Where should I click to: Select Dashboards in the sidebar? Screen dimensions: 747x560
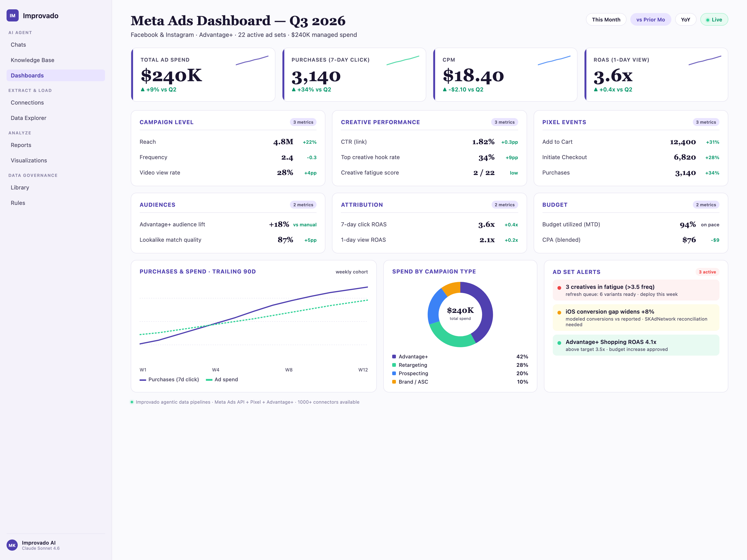click(x=56, y=75)
